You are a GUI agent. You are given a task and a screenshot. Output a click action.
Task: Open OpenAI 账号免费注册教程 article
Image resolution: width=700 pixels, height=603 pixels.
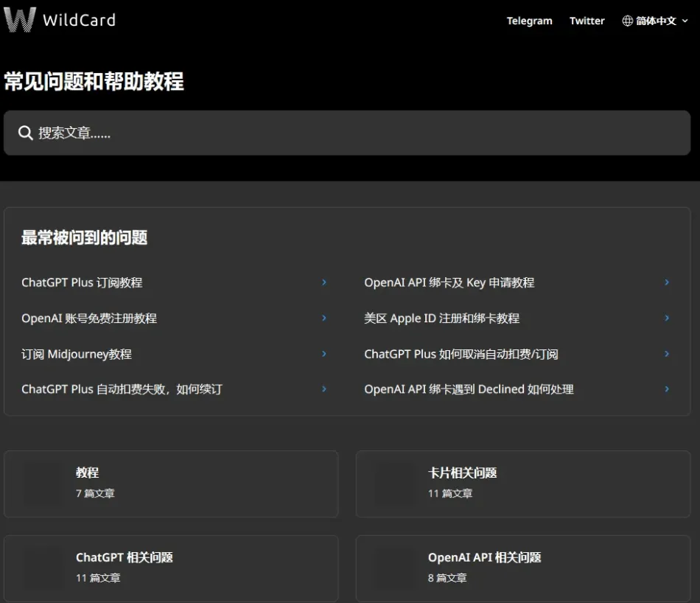tap(89, 318)
